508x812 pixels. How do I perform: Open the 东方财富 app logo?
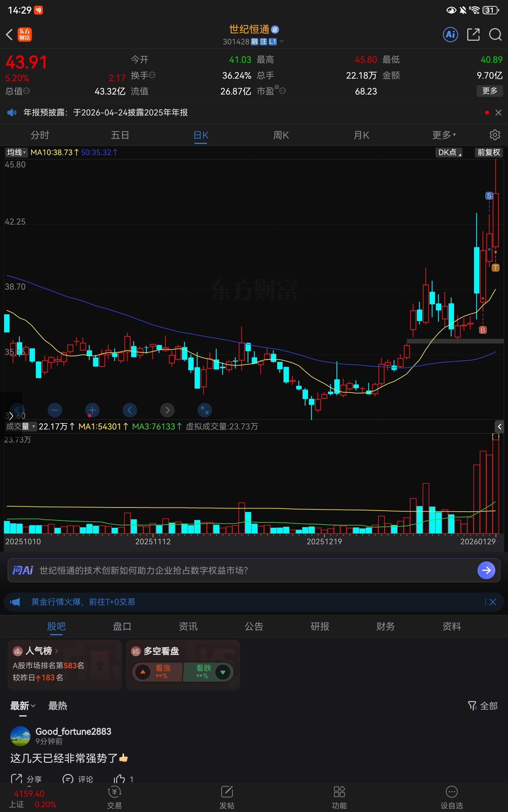tap(24, 35)
